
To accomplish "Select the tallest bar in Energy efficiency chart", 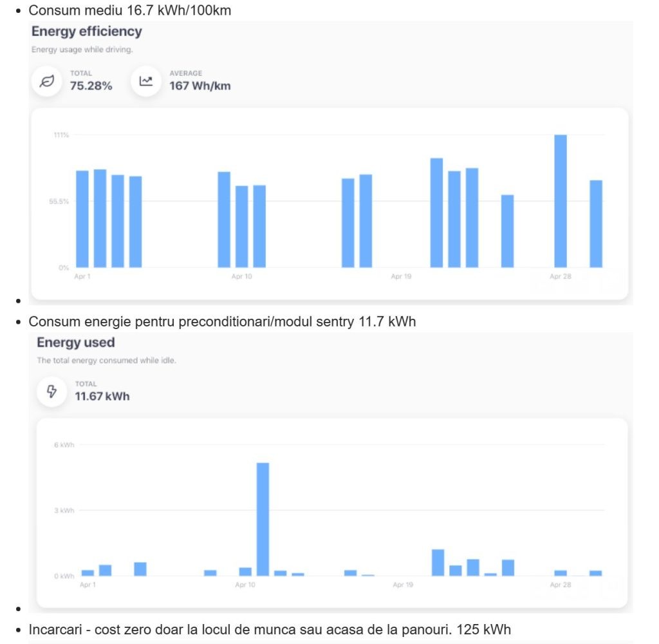I will (x=561, y=201).
